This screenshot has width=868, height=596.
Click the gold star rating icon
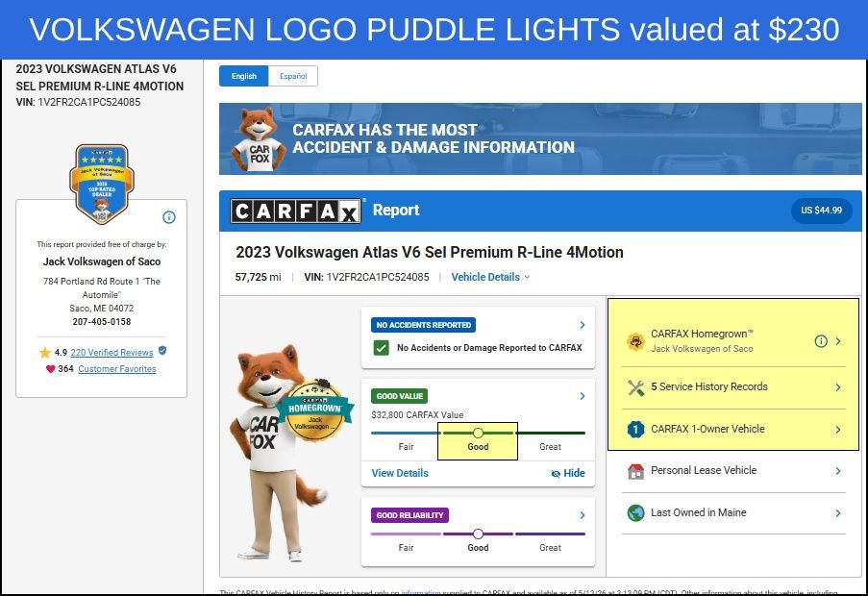pos(45,353)
